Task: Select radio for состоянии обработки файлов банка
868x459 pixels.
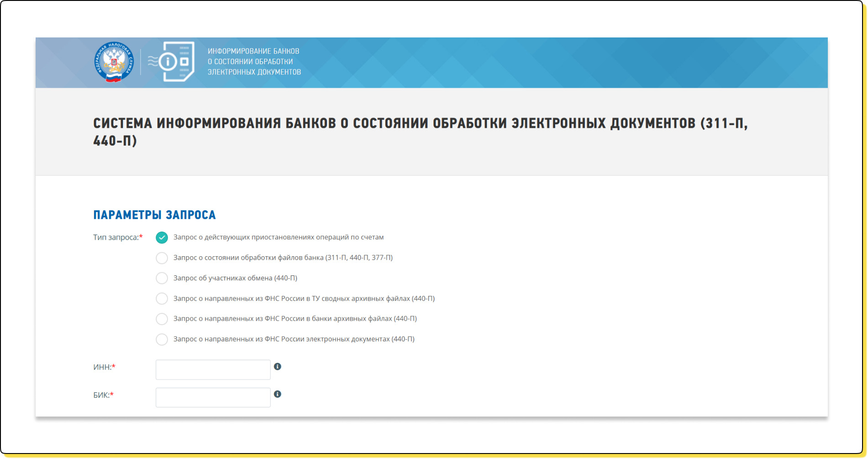Action: tap(162, 258)
